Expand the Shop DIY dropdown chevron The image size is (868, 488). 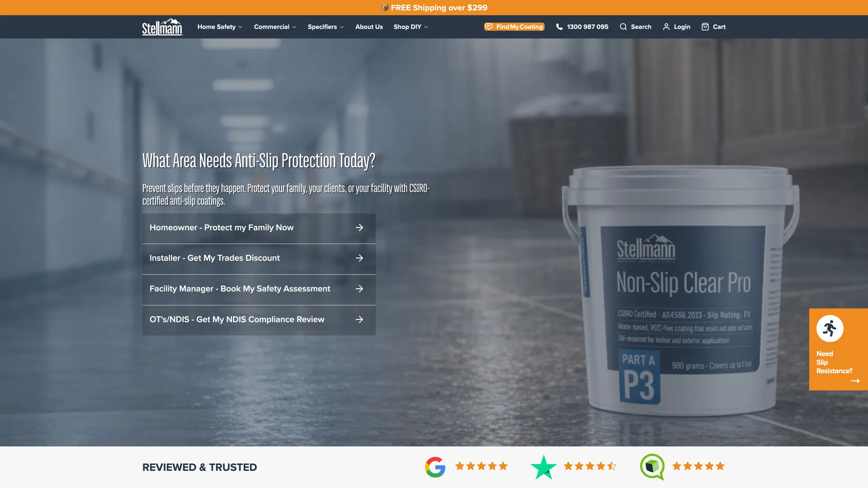(426, 27)
